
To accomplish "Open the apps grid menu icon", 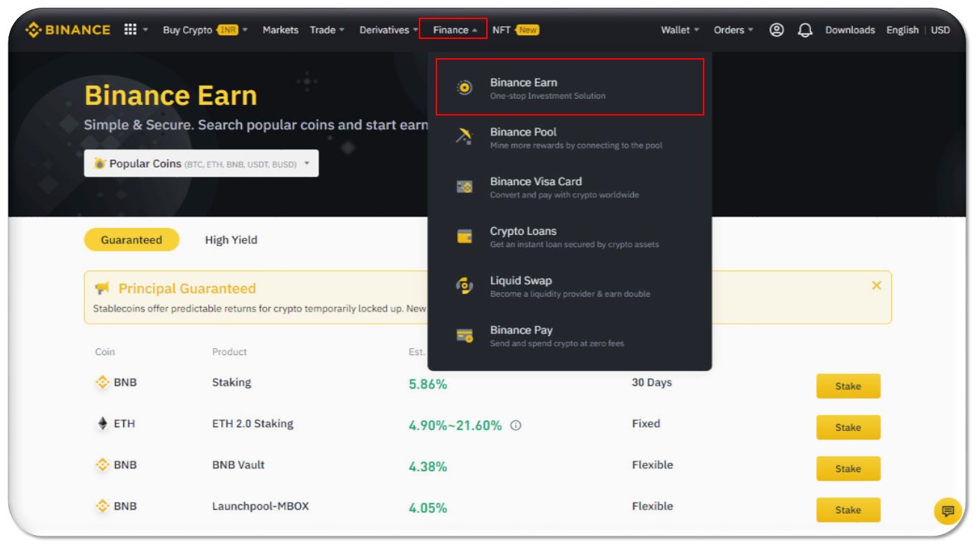I will [130, 30].
